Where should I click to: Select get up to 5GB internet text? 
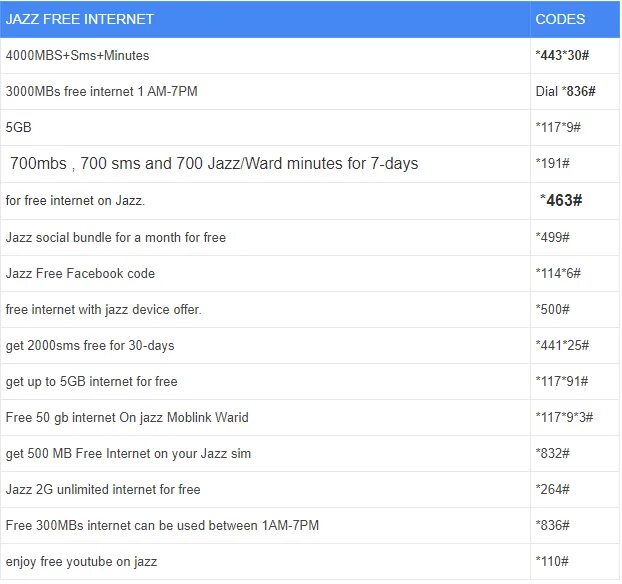92,382
